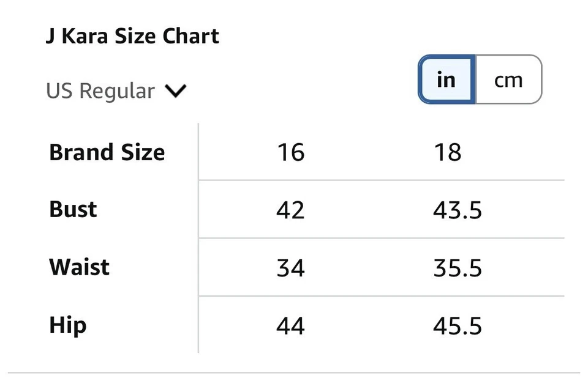This screenshot has height=386, width=588.
Task: Switch units to inches
Action: pyautogui.click(x=447, y=80)
